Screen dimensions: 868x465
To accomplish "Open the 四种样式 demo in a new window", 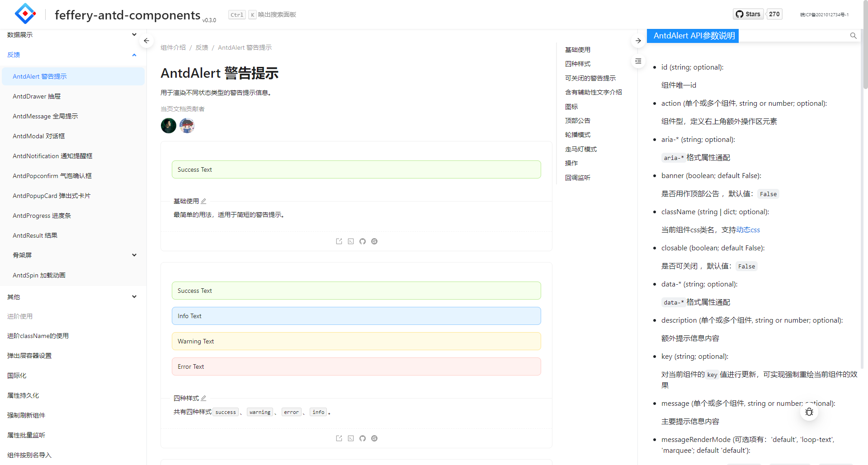I will click(339, 438).
